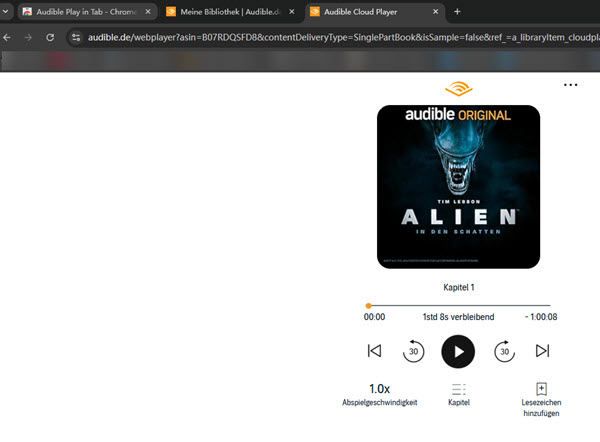Add a bookmark with Lesezeichen hinzufügen
This screenshot has width=600, height=442.
coord(541,400)
